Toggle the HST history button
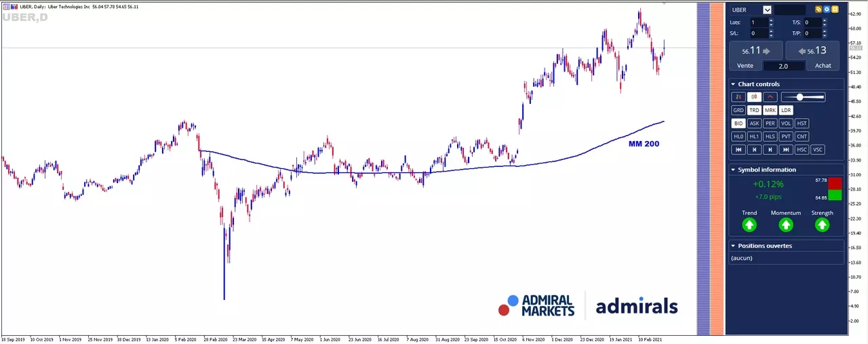 (802, 123)
